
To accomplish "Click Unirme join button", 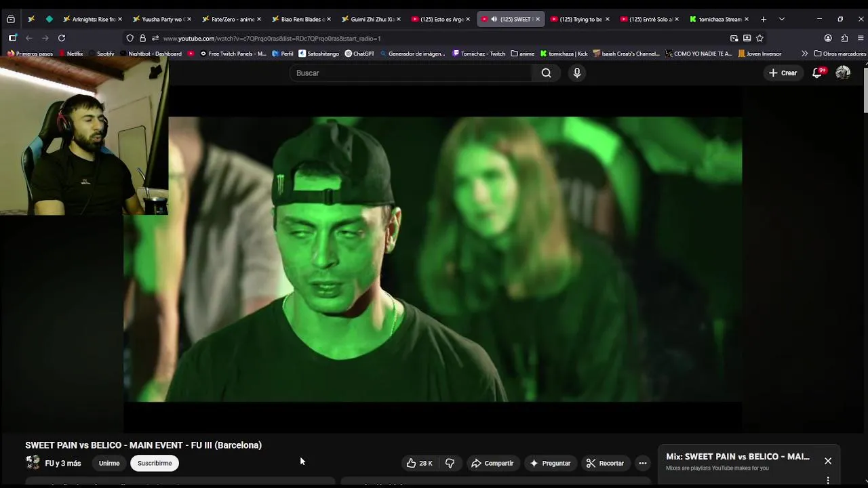I will coord(108,463).
